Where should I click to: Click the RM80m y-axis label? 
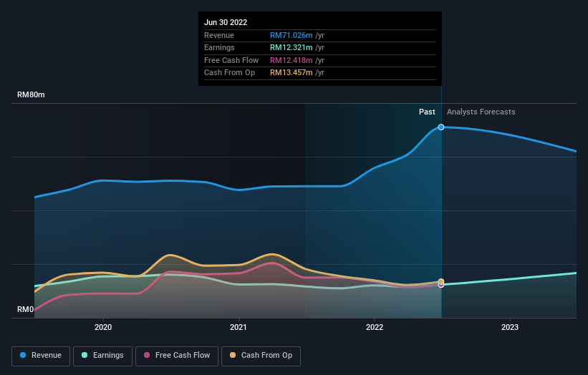pos(31,94)
